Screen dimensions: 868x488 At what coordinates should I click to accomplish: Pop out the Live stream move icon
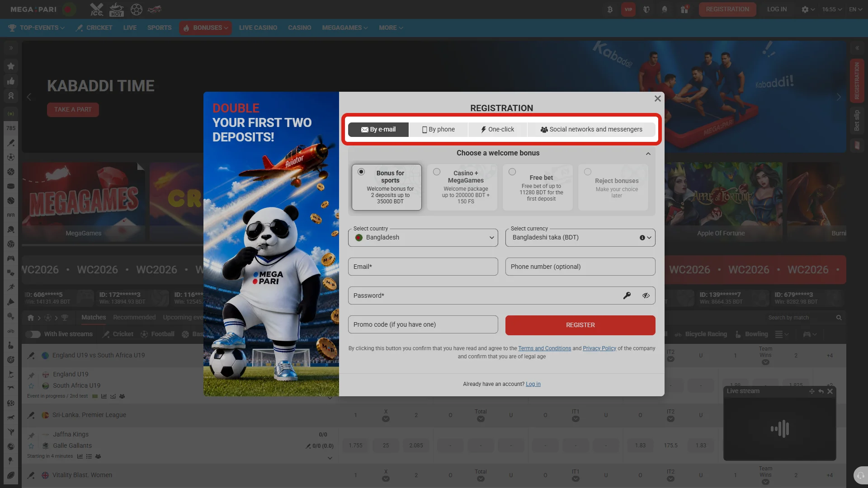[x=812, y=391]
